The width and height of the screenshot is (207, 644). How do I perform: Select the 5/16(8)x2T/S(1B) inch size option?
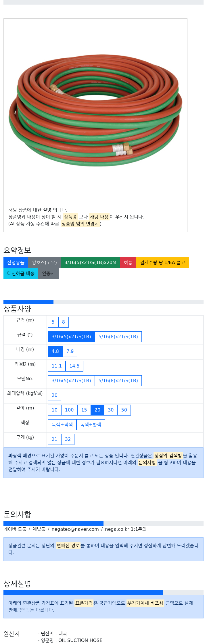coord(118,337)
